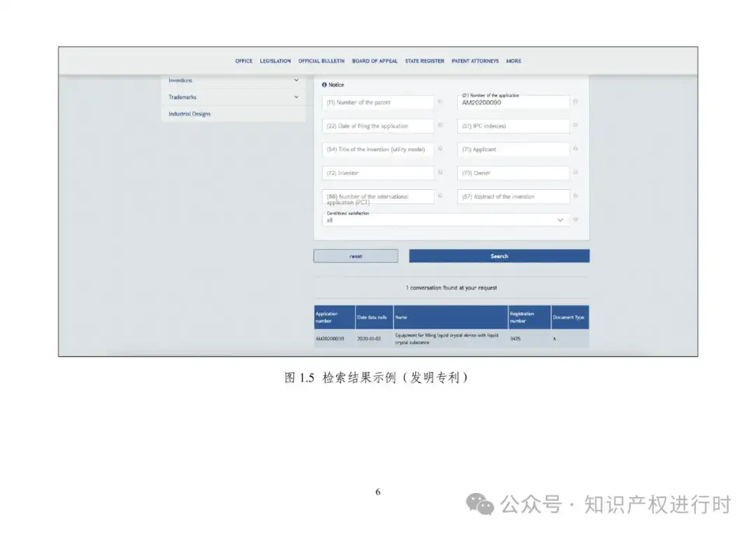
Task: Open BOARD OF APPEAL menu
Action: (374, 61)
